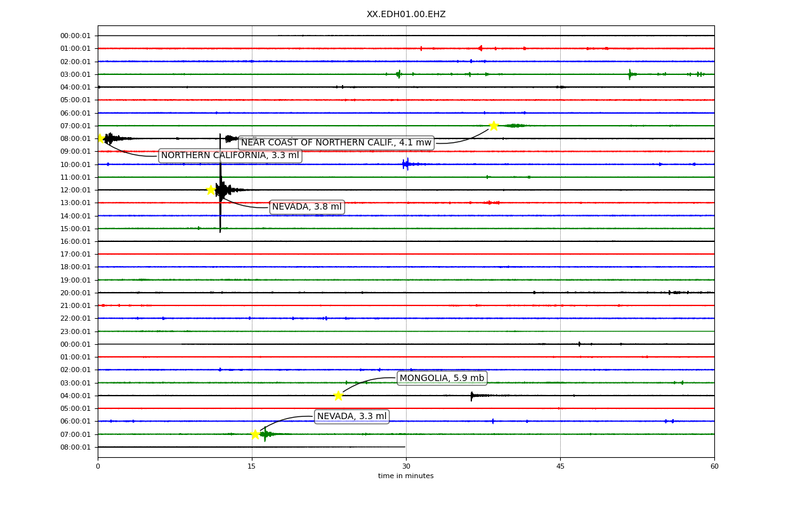Click the 60 minute tick label
The image size is (812, 508).
(714, 467)
